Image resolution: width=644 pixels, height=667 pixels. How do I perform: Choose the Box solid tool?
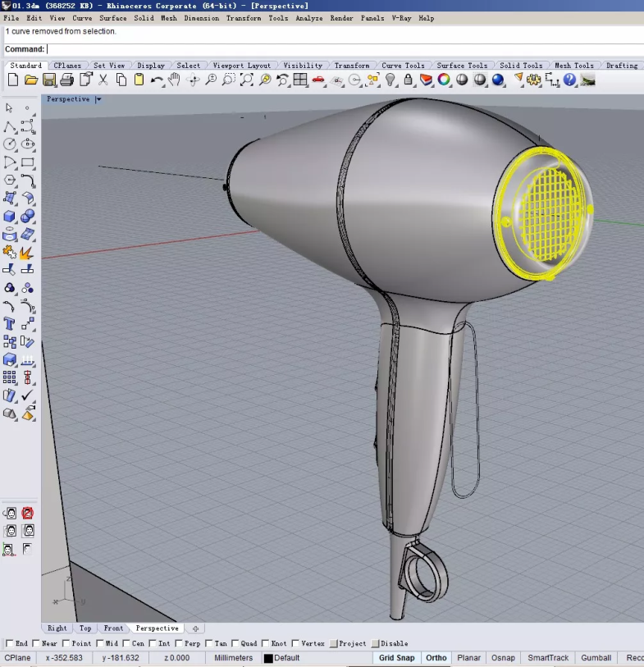[x=10, y=217]
